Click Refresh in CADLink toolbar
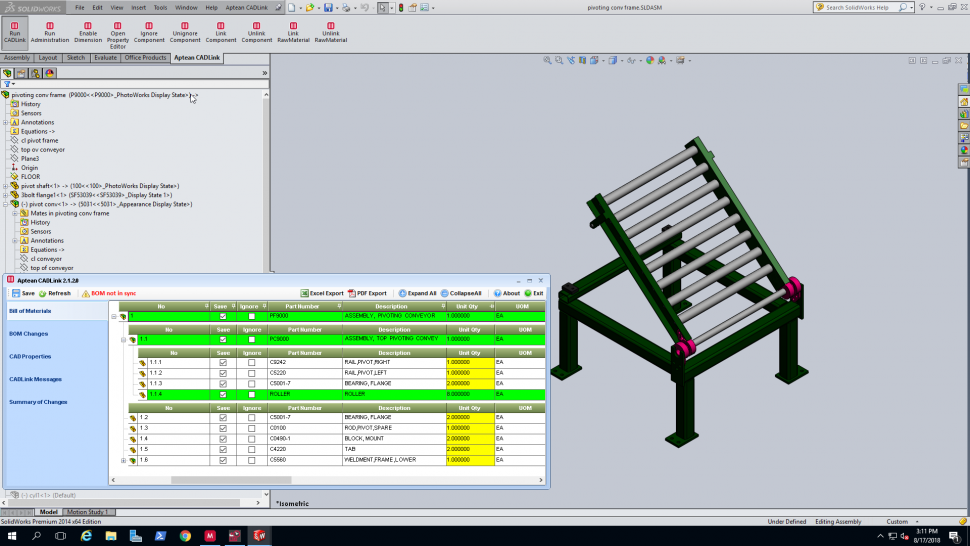The height and width of the screenshot is (546, 970). (54, 293)
